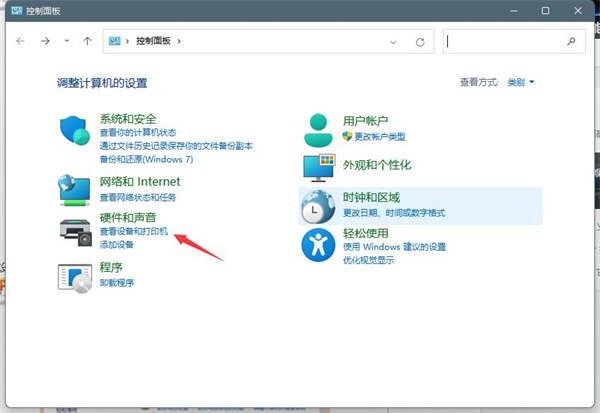Go up one level with up arrow

tap(88, 41)
